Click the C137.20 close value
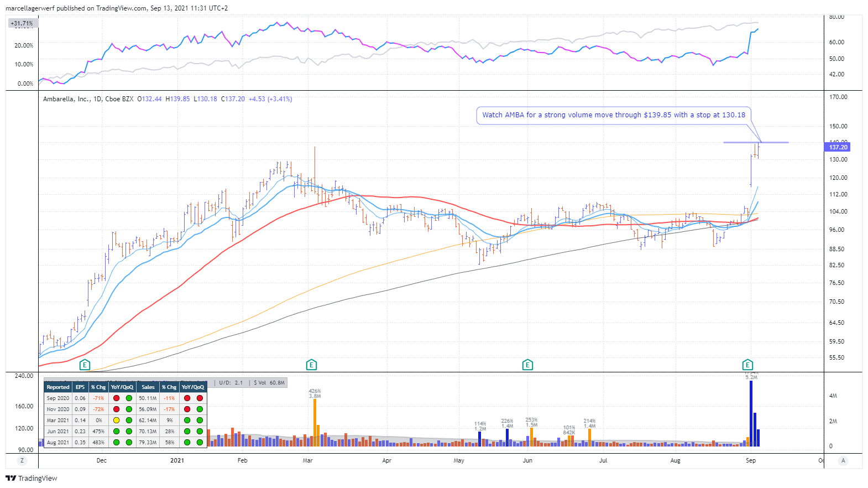 [233, 99]
